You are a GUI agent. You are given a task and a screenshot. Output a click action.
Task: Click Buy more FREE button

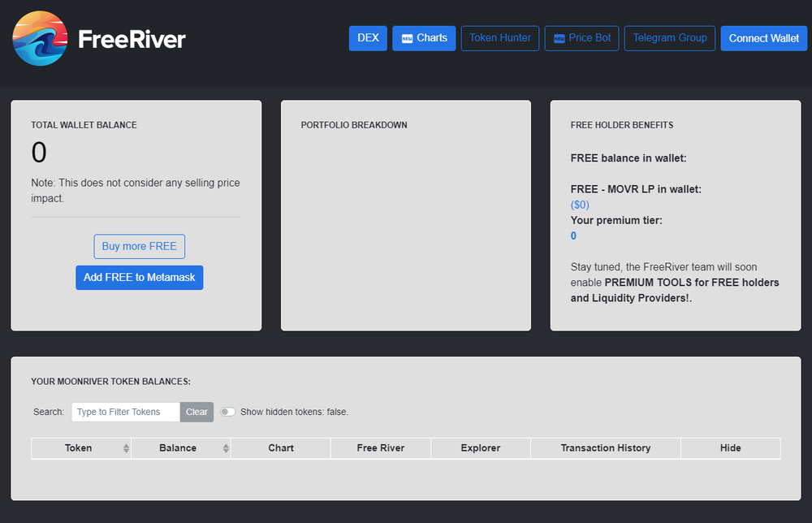coord(140,247)
